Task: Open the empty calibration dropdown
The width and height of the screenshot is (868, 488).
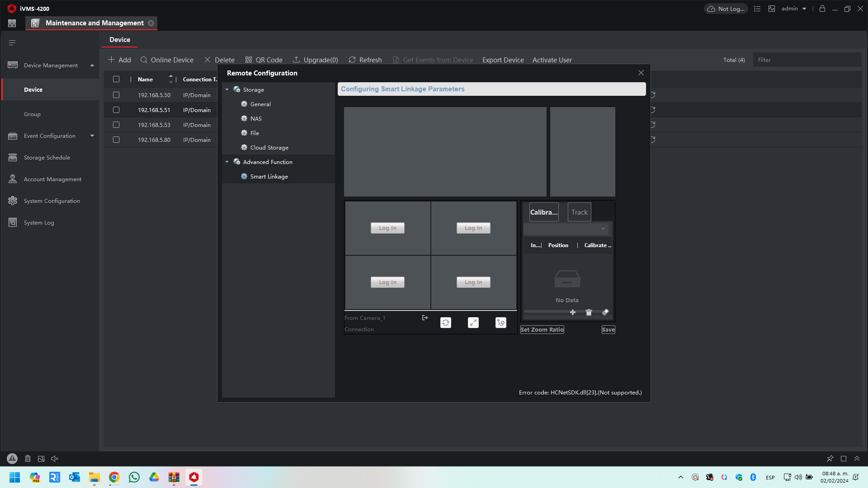Action: (x=566, y=229)
